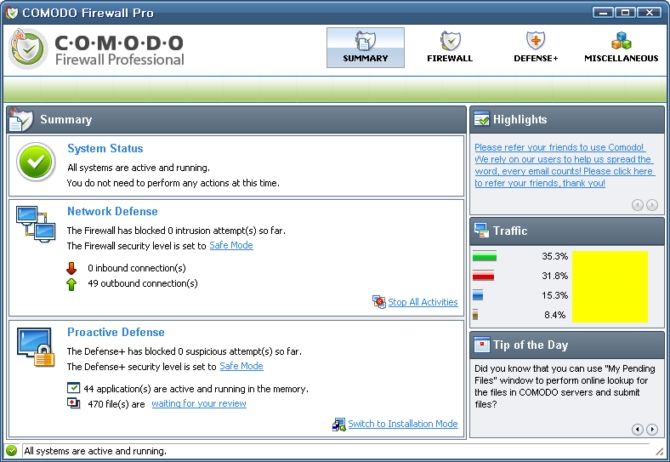Click the Proactive Defense heading
The width and height of the screenshot is (670, 462).
(116, 332)
